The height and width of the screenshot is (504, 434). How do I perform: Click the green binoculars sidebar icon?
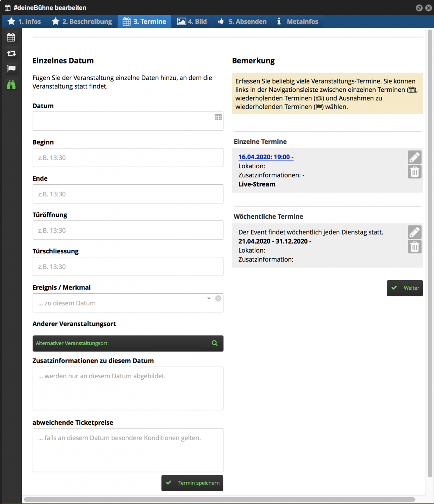click(x=11, y=85)
